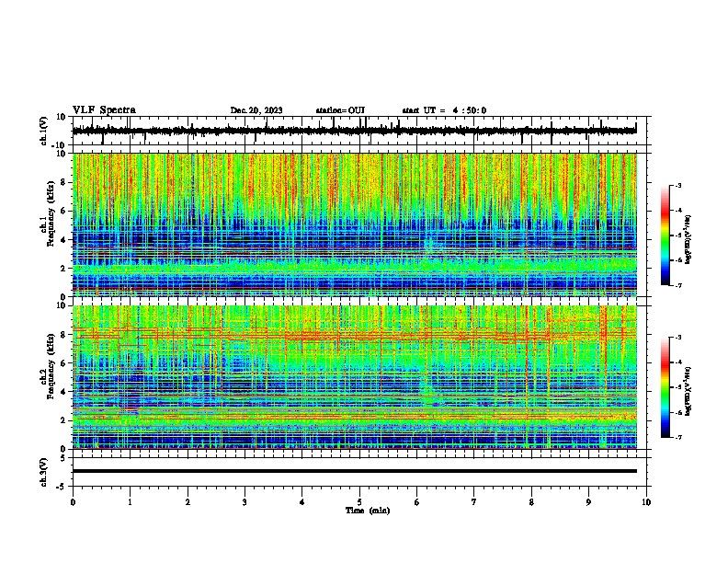Click time axis tick label '1'
The width and height of the screenshot is (728, 563).
pos(130,502)
